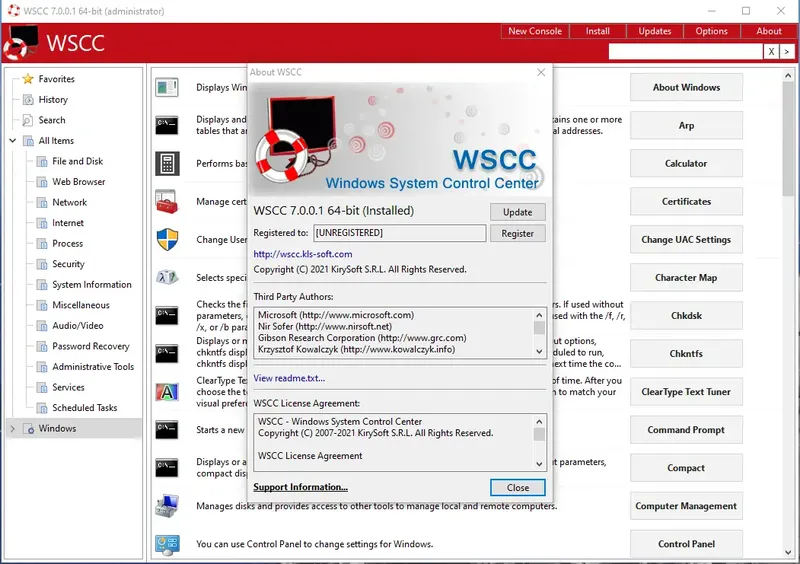Click the Chkdsk console icon

point(167,315)
